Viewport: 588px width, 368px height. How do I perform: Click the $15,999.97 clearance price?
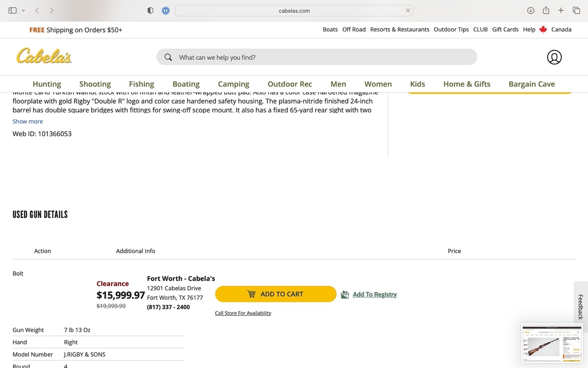click(x=121, y=295)
